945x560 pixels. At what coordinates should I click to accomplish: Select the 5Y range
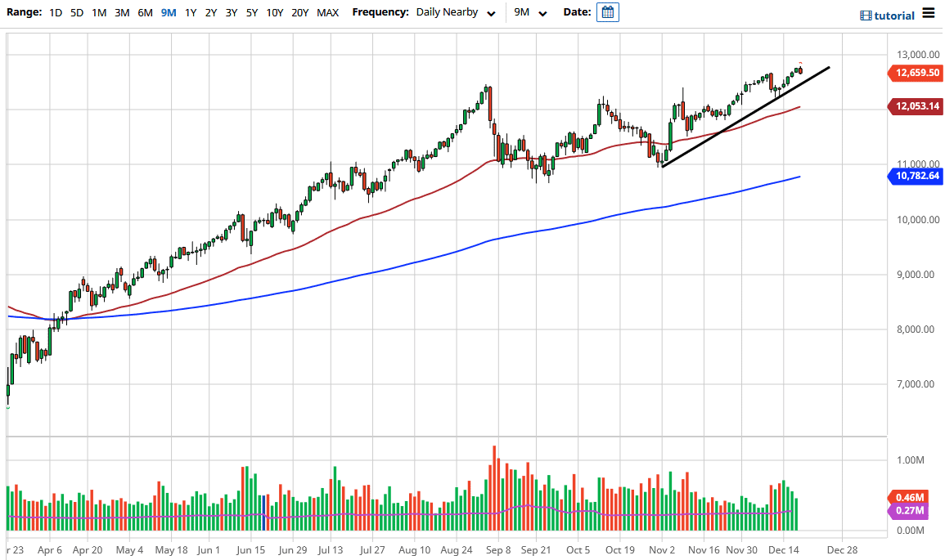click(252, 12)
